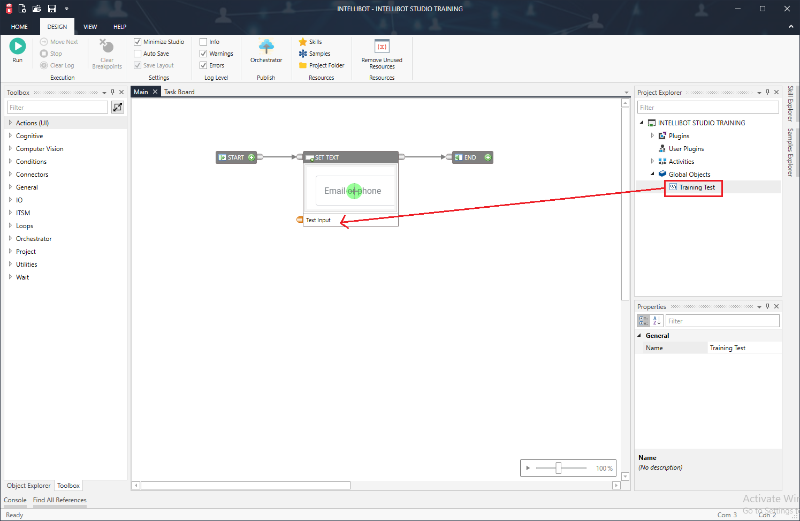Click the green Run button
800x521 pixels.
click(17, 47)
